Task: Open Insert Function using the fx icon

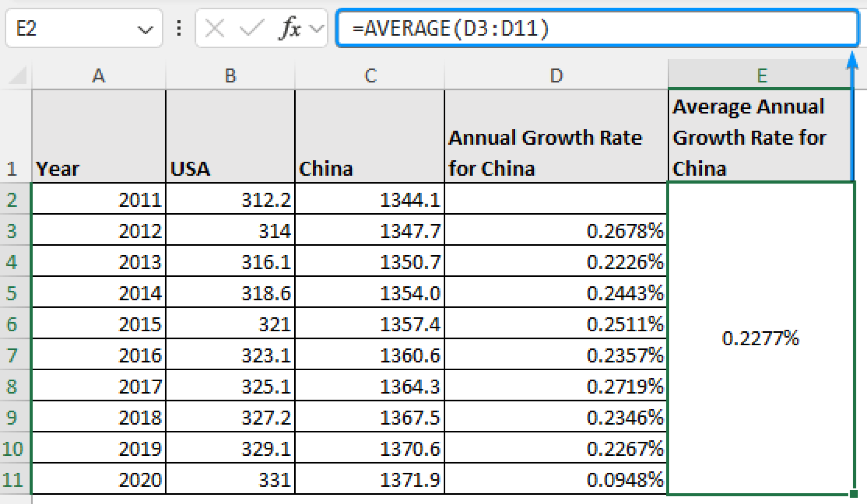Action: (288, 28)
